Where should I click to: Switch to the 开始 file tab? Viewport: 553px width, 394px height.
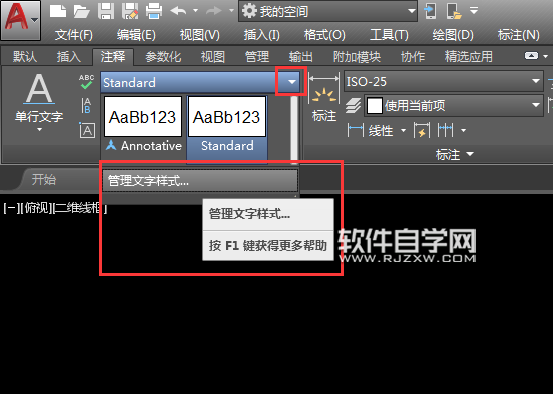click(44, 180)
